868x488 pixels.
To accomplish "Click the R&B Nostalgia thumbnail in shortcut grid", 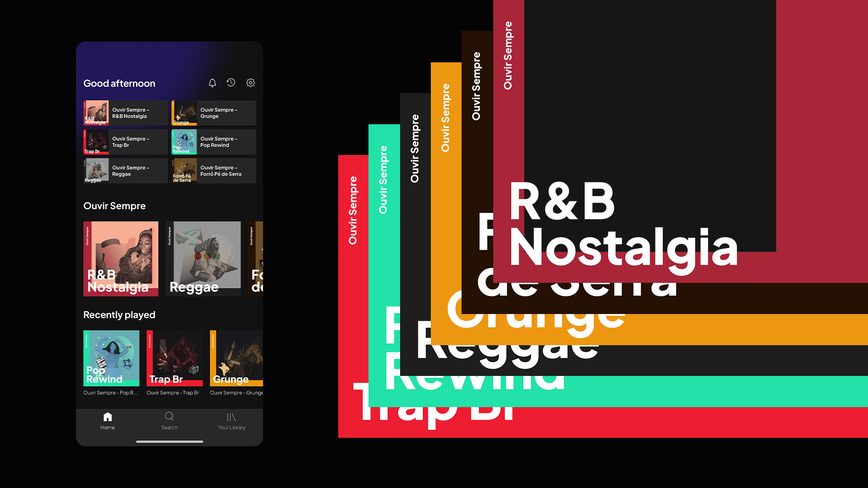I will point(96,113).
